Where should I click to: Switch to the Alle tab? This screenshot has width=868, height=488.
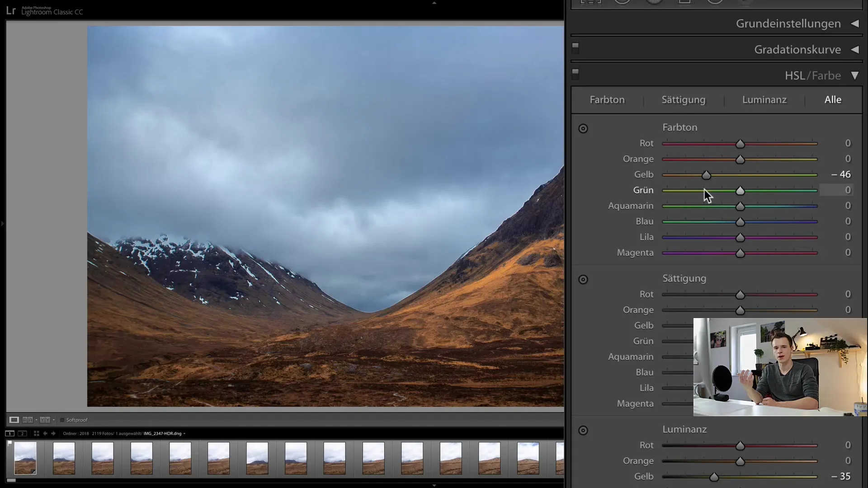pos(833,100)
